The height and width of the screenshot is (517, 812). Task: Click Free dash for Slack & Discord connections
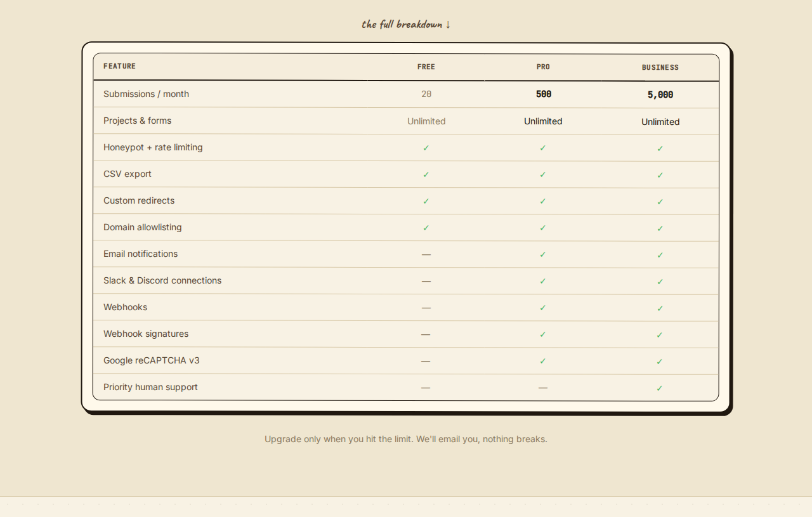click(x=426, y=281)
